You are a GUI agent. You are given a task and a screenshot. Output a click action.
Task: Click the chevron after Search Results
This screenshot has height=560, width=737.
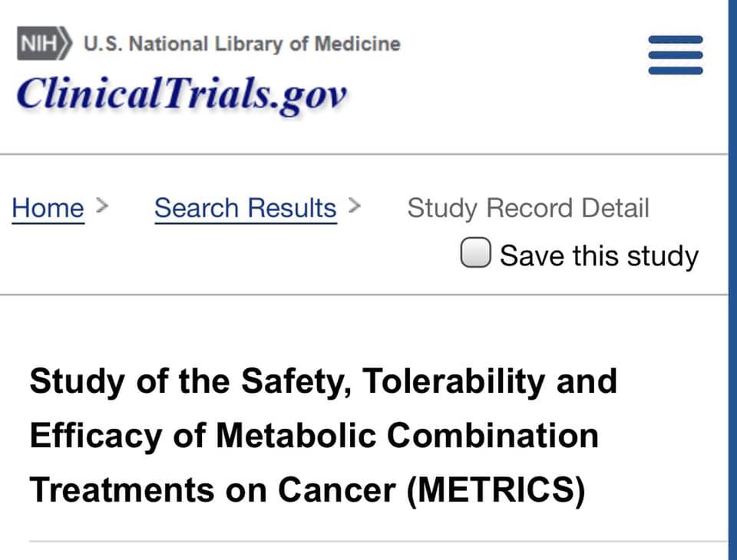(355, 206)
